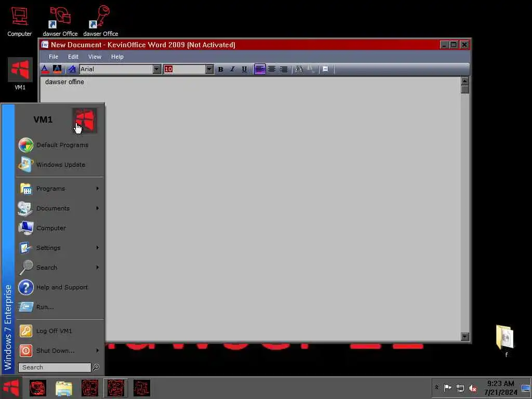532x399 pixels.
Task: Open the View menu
Action: point(95,57)
